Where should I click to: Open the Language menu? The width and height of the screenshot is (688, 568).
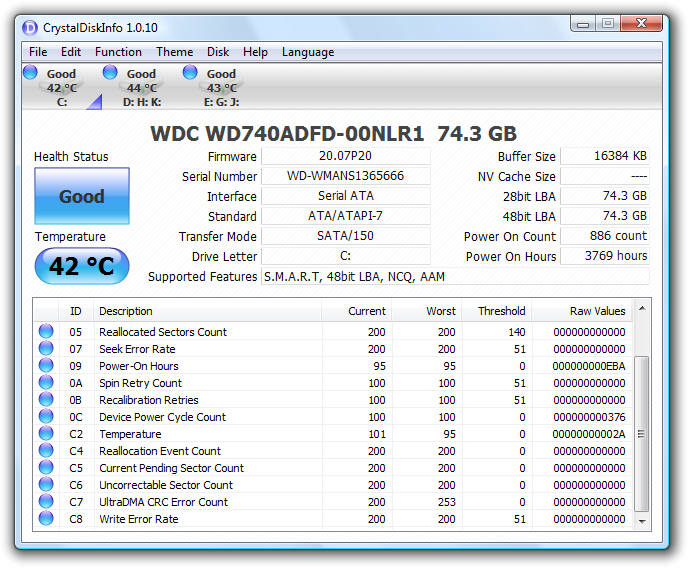tap(308, 52)
